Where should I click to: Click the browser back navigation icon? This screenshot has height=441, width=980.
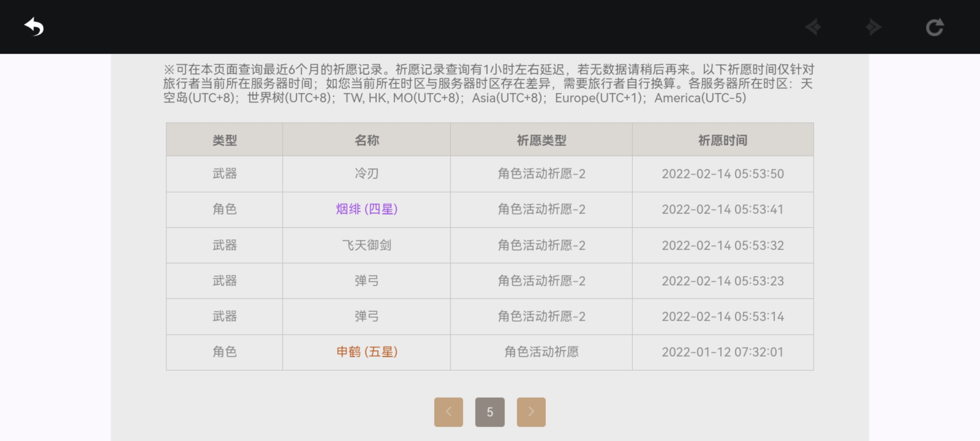point(813,27)
